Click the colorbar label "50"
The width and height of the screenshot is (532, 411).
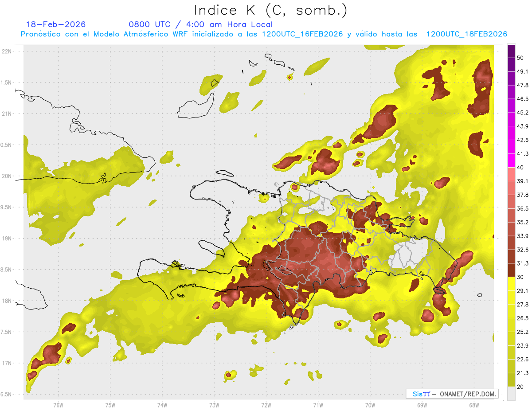click(520, 58)
